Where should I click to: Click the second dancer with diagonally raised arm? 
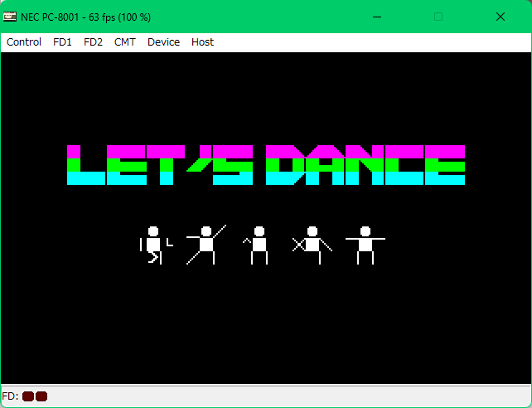(x=206, y=245)
